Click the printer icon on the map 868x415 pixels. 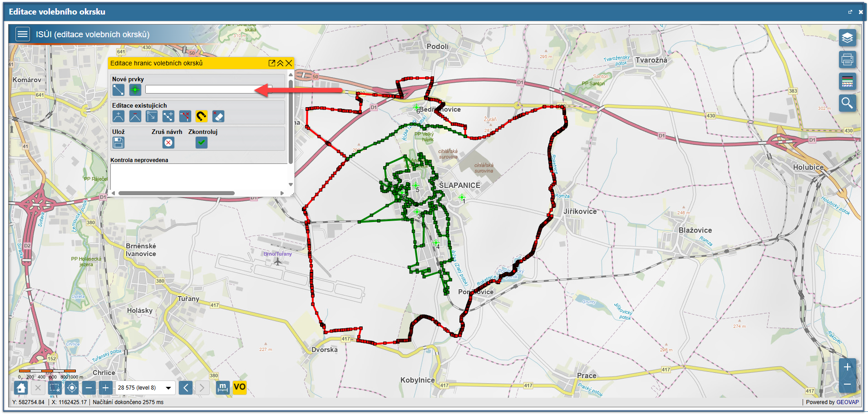tap(847, 59)
